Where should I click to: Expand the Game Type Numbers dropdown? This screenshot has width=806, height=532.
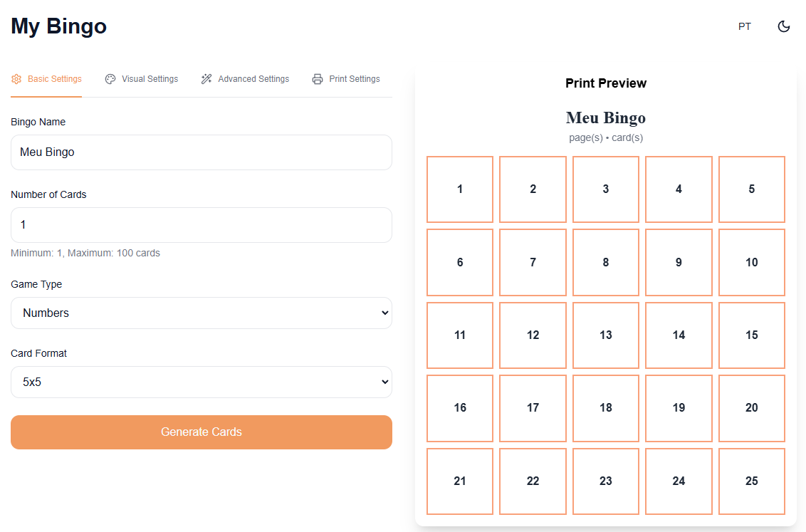coord(201,313)
